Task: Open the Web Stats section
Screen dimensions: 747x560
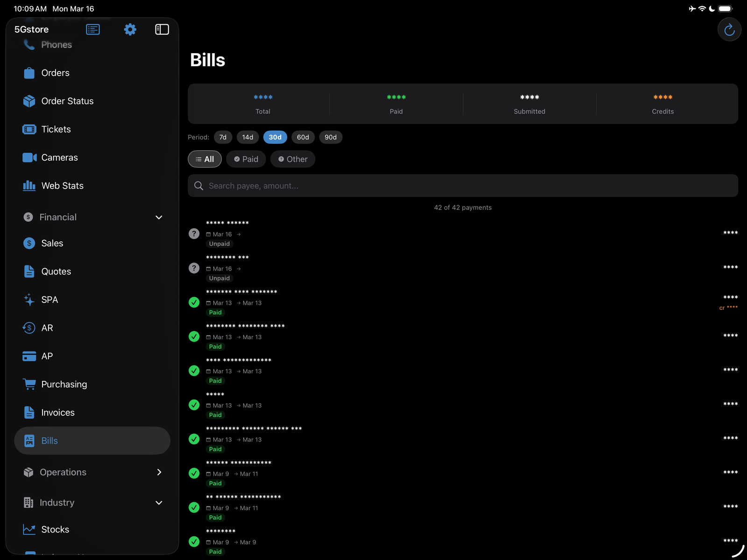Action: 63,185
